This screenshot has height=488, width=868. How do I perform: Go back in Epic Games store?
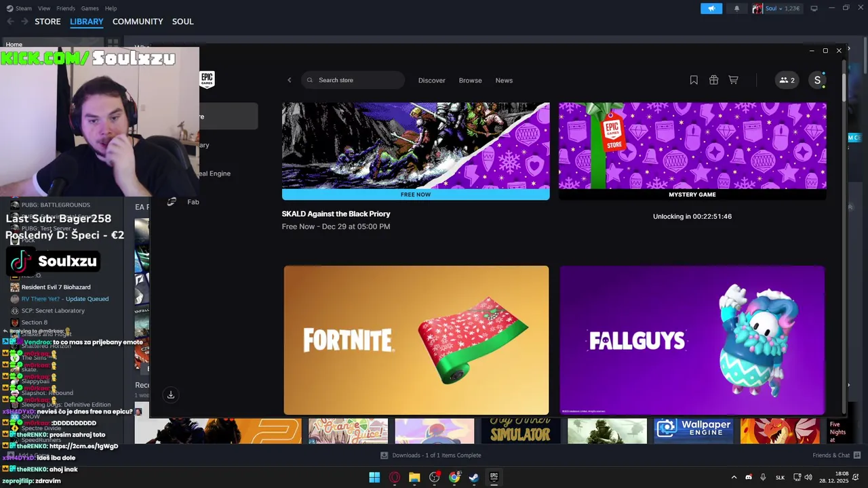pyautogui.click(x=290, y=80)
